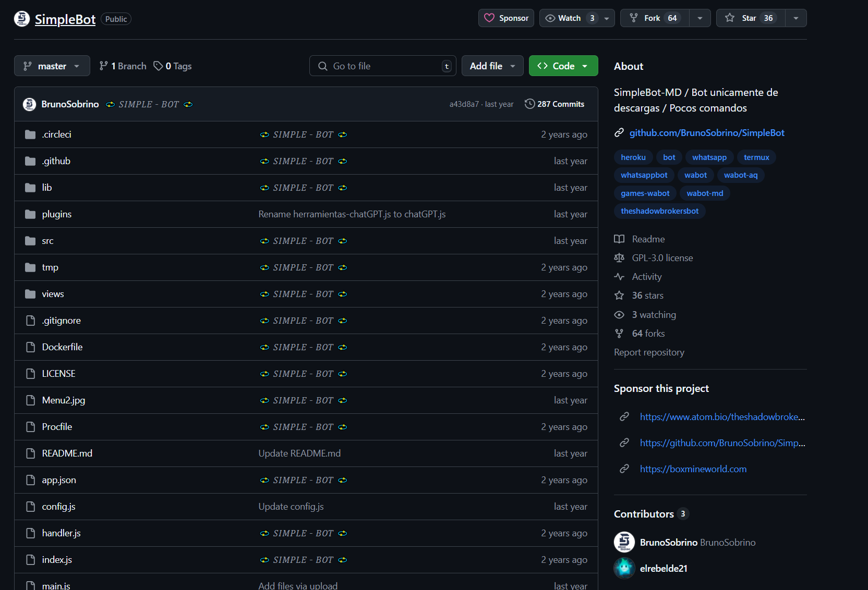This screenshot has width=868, height=590.
Task: Open the Menu2.jpg file
Action: point(64,400)
